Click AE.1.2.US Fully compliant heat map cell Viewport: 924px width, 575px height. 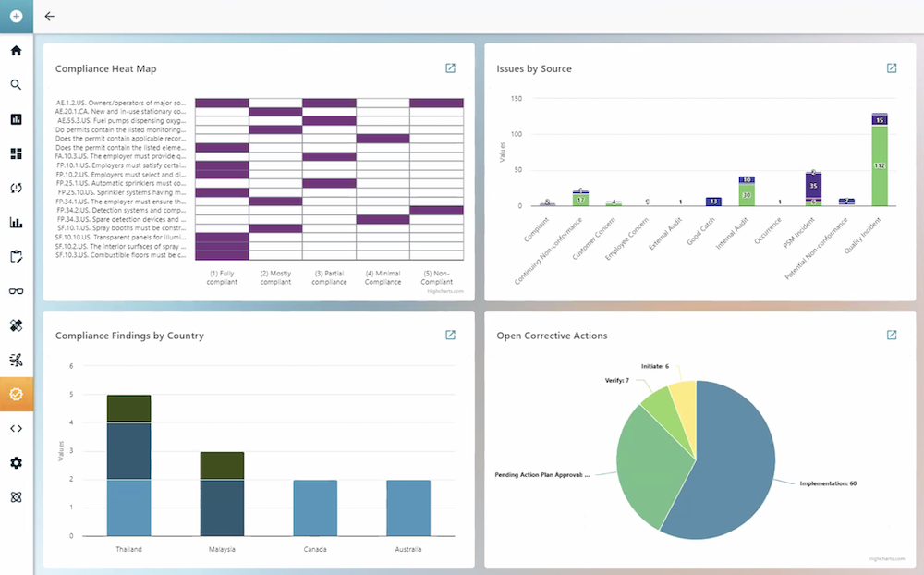tap(222, 103)
